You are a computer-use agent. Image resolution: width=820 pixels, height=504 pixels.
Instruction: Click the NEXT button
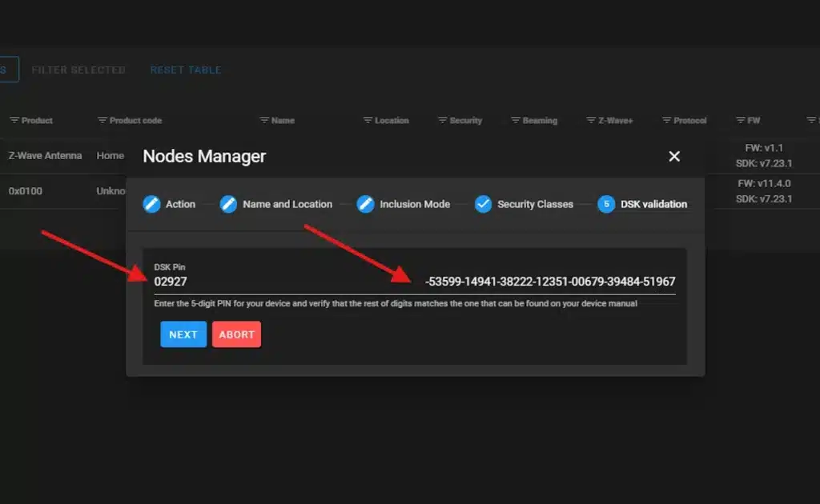(x=183, y=334)
